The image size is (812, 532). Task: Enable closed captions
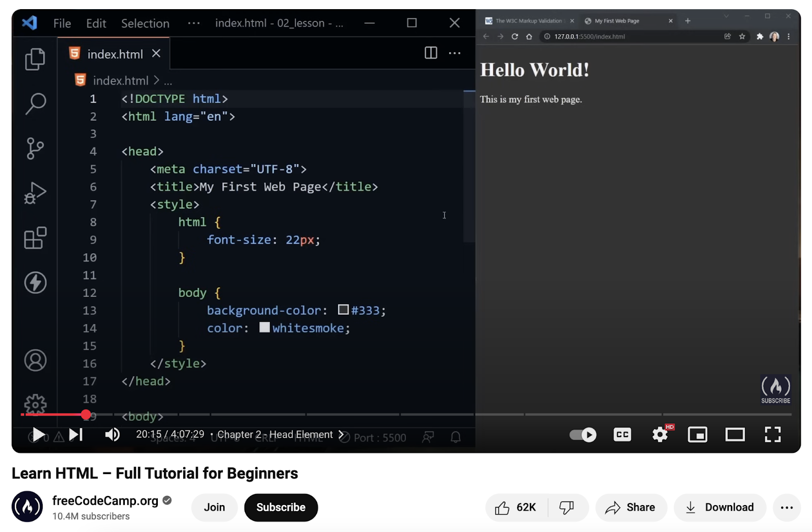point(621,435)
